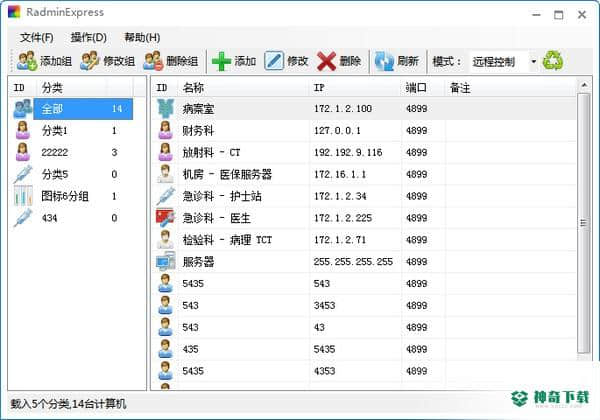Viewport: 600px width, 420px height.
Task: Click the test tubes icon beside 图标6分组
Action: (23, 196)
